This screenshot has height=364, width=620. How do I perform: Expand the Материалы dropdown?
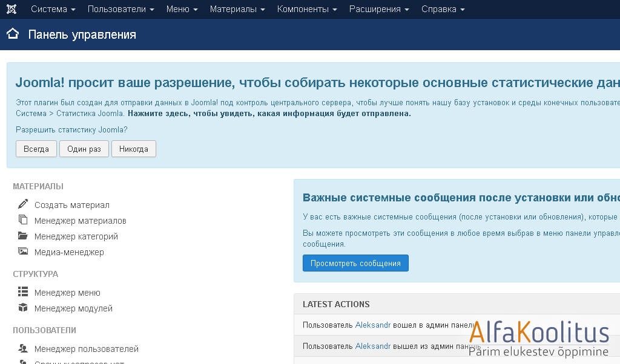pyautogui.click(x=237, y=9)
